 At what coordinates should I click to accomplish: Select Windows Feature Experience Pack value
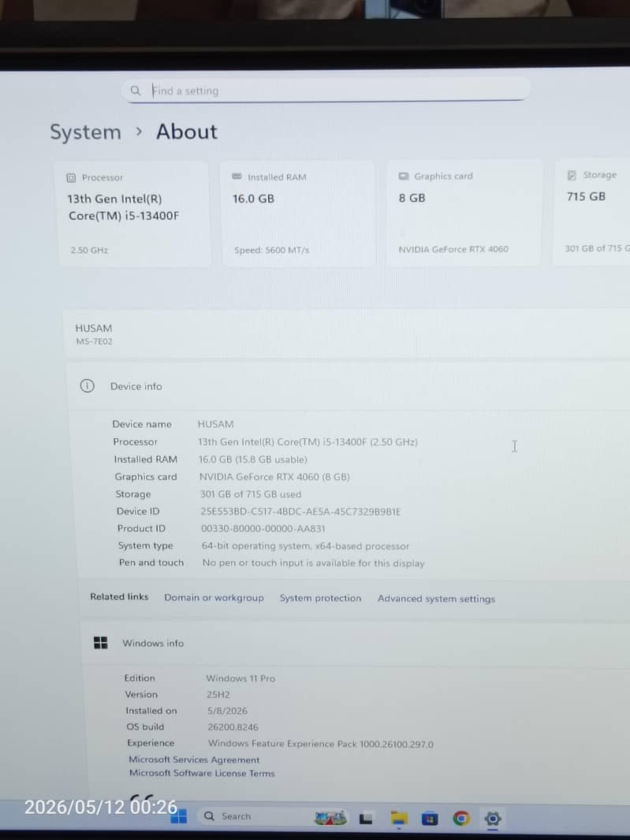(x=321, y=744)
